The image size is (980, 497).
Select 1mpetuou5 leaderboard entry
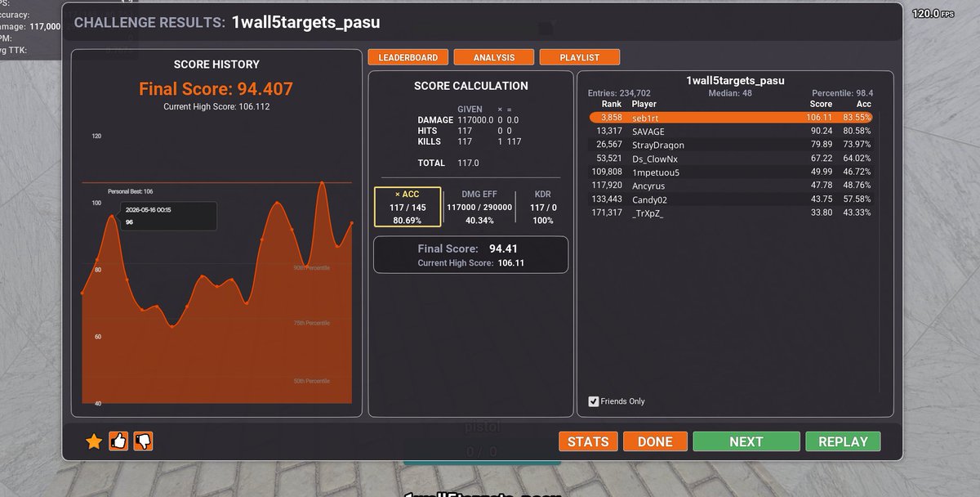731,172
